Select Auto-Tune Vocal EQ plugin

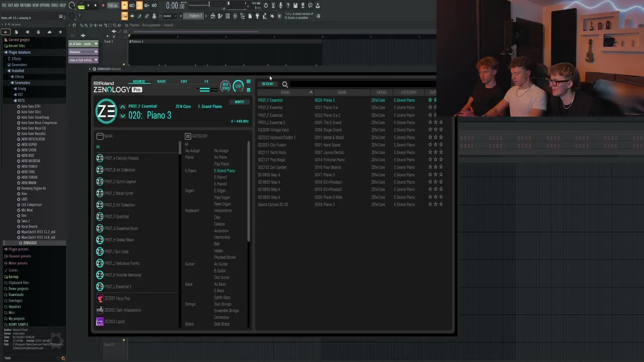(33, 128)
